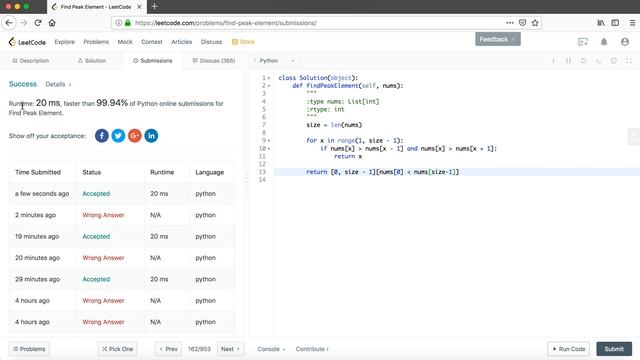Open the notifications bell
The image size is (640, 360).
click(604, 42)
